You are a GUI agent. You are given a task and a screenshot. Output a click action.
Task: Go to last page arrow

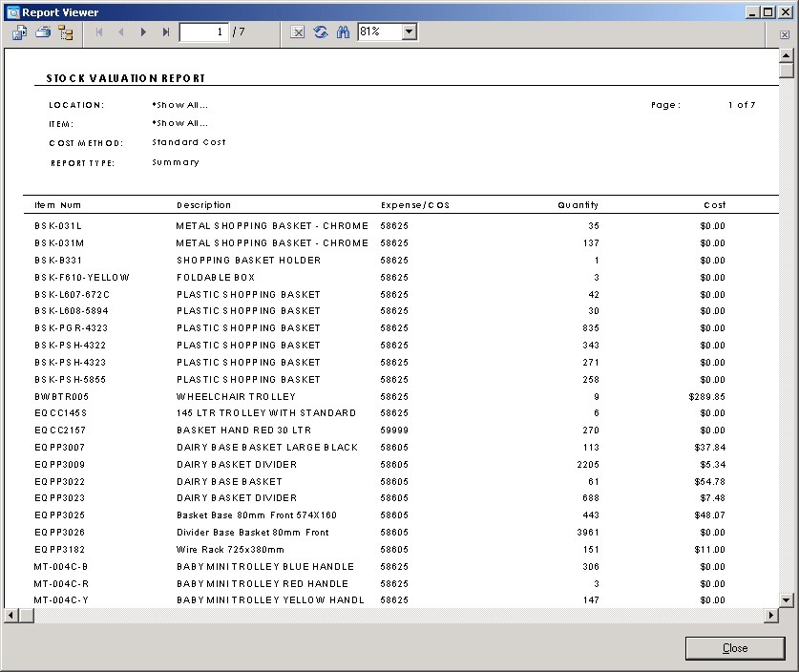[165, 32]
